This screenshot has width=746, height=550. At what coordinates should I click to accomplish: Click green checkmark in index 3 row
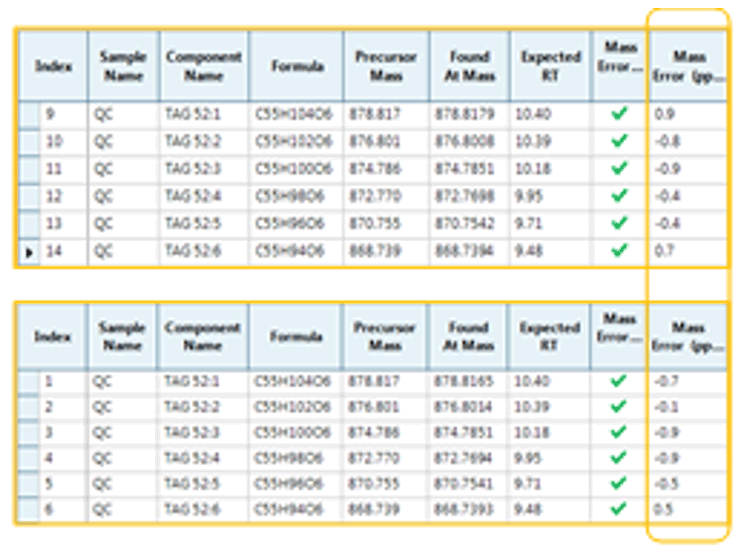point(619,435)
